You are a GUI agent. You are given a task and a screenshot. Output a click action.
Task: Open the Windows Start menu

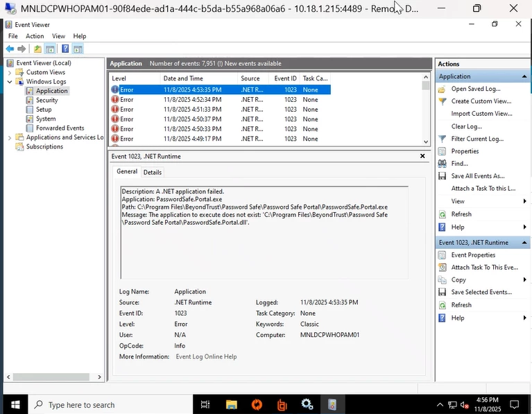[15, 404]
